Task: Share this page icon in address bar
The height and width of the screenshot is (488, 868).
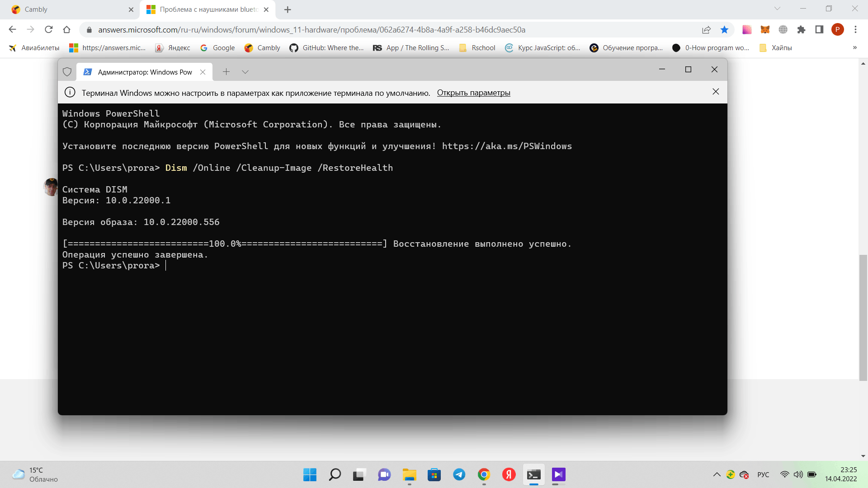Action: coord(706,30)
